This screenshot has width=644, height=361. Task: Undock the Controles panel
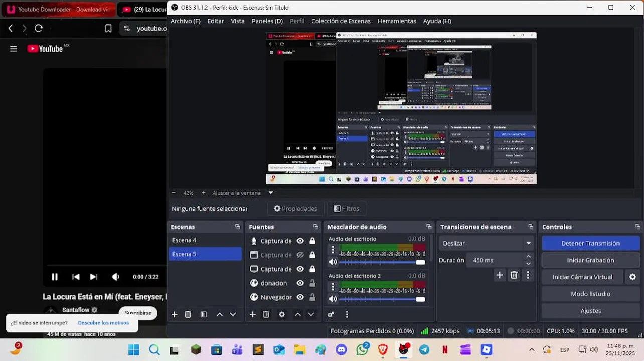[x=637, y=227]
